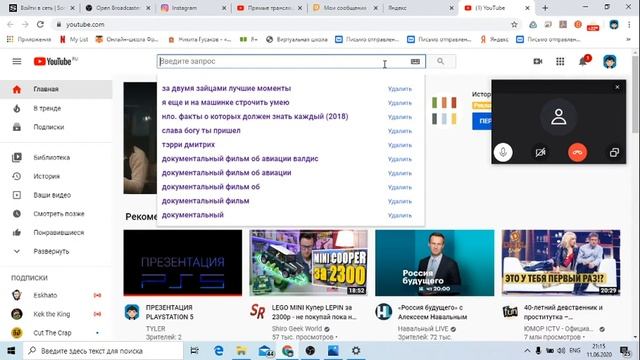Image resolution: width=640 pixels, height=360 pixels.
Task: Open the YouTube apps grid
Action: click(560, 61)
